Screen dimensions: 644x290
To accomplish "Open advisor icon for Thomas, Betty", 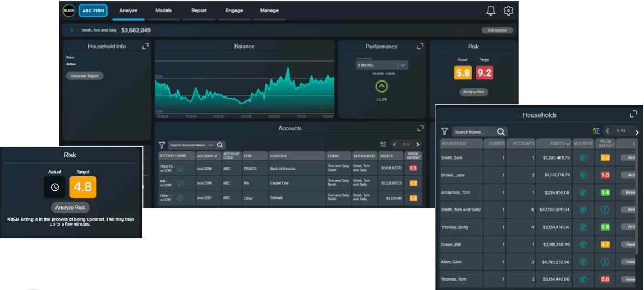I will coord(583,227).
